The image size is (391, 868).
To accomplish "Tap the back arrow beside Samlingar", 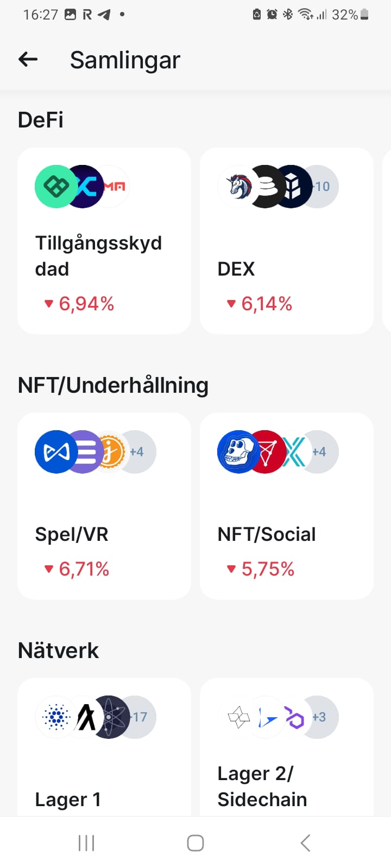I will coord(28,60).
